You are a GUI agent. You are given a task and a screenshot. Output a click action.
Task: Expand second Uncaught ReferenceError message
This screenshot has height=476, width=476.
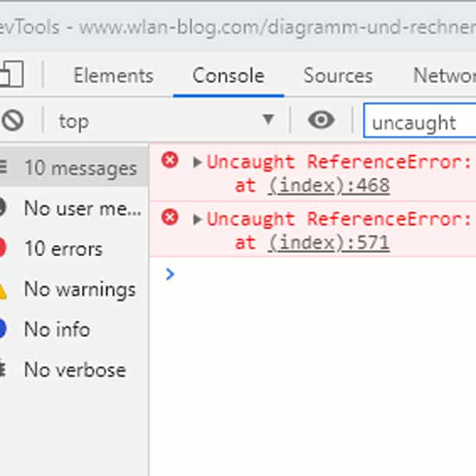197,219
